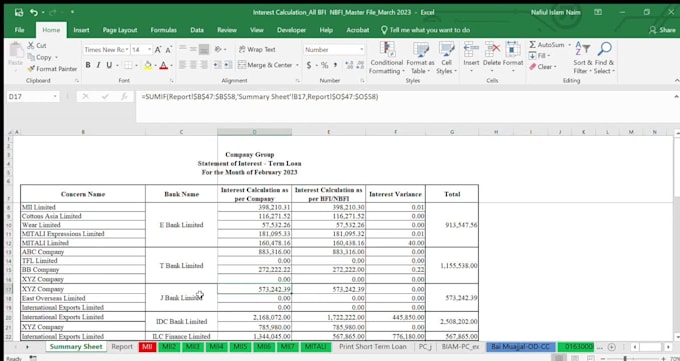
Task: Click Format cells icon in Cells group
Action: coord(513,49)
